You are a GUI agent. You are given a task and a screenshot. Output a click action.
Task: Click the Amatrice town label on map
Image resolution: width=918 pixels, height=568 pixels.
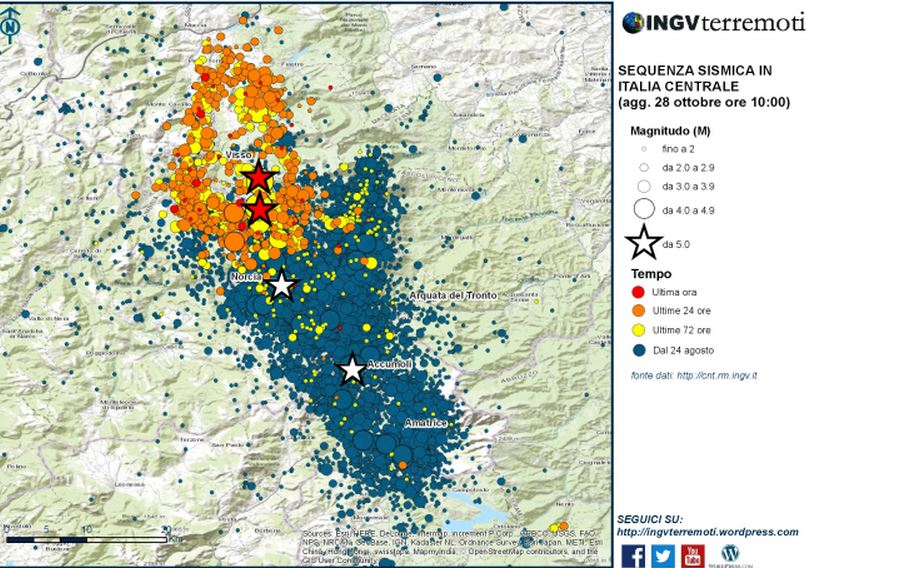[x=424, y=424]
